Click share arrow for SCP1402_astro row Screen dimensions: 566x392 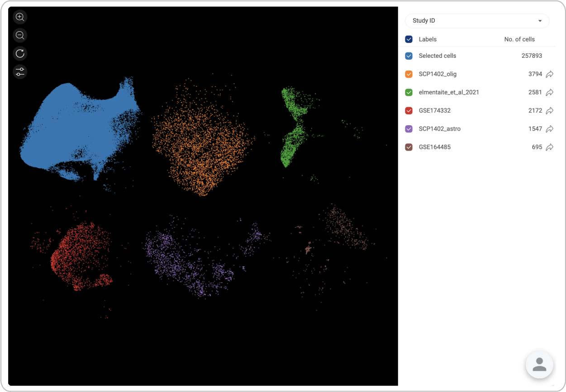coord(549,129)
